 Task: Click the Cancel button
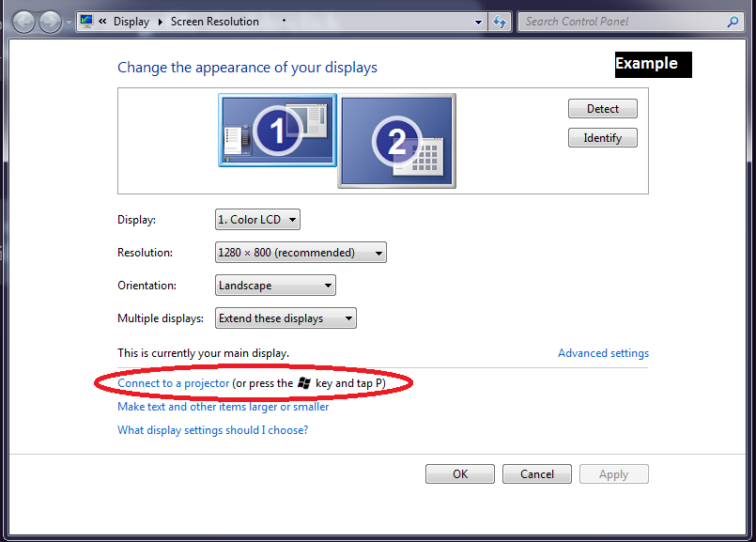[x=536, y=474]
